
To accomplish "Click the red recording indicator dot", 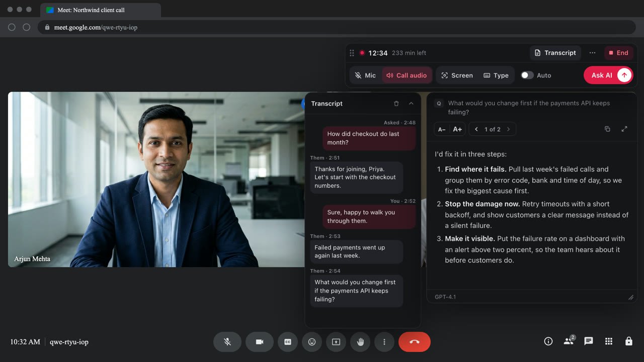I will coord(362,53).
